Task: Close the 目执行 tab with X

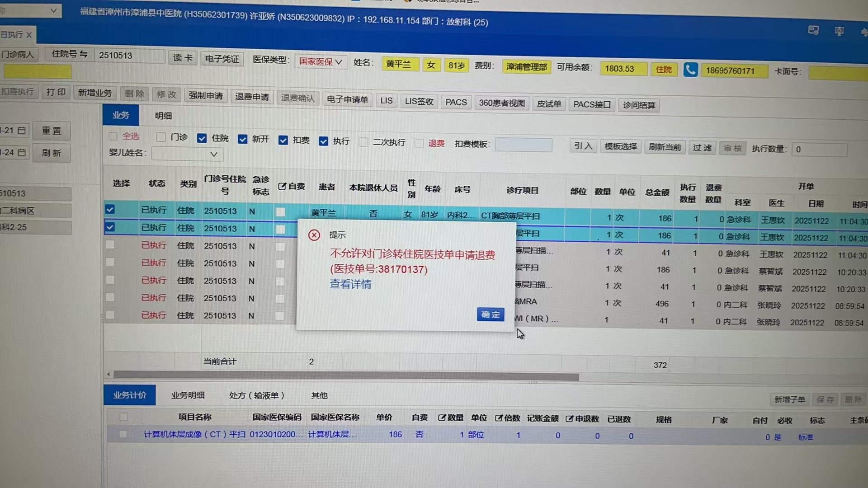Action: [29, 35]
